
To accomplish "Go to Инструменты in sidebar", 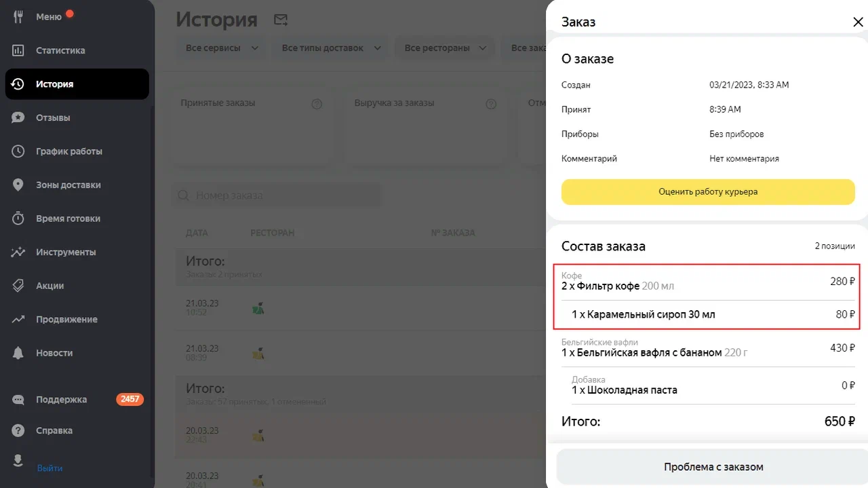I will 66,252.
